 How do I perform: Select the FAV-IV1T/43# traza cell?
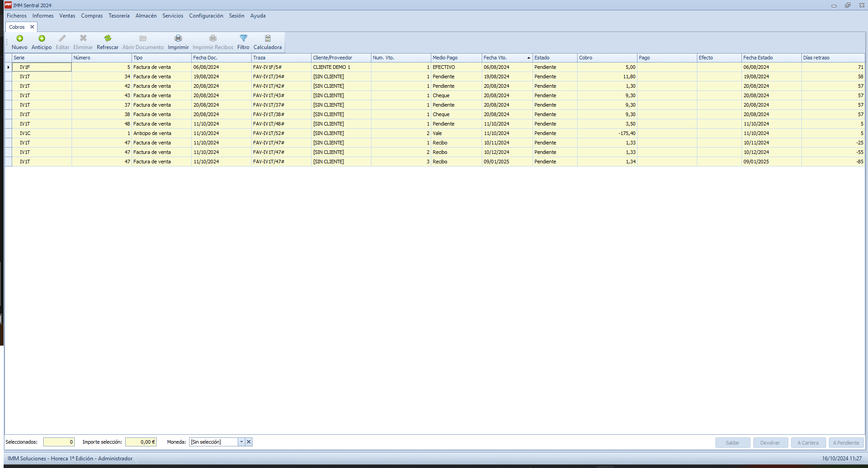pyautogui.click(x=281, y=95)
